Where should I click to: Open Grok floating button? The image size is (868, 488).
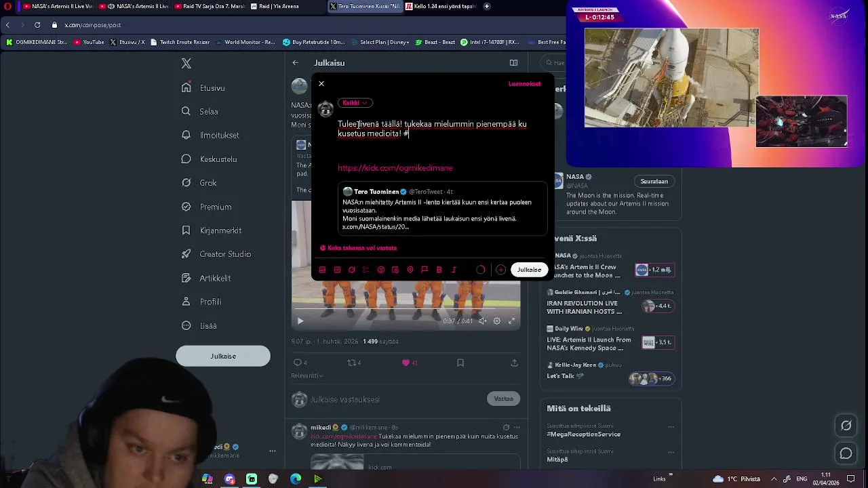coord(846,426)
